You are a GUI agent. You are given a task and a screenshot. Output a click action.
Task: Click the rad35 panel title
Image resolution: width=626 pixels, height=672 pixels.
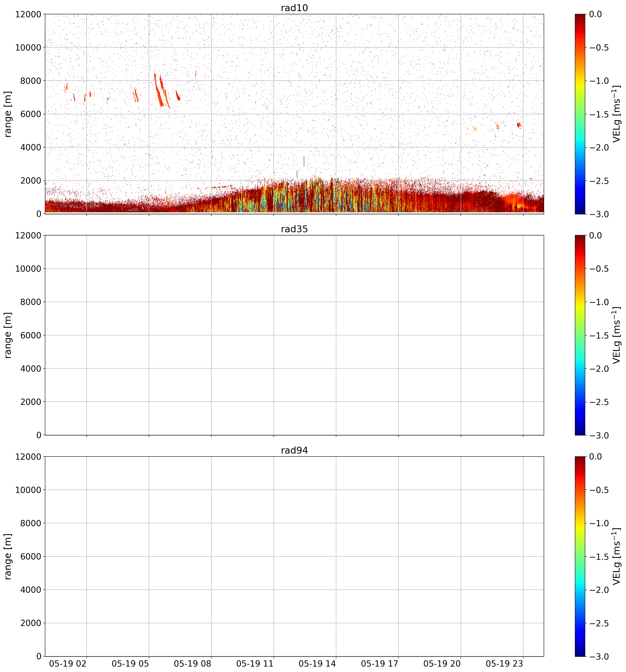pyautogui.click(x=294, y=229)
